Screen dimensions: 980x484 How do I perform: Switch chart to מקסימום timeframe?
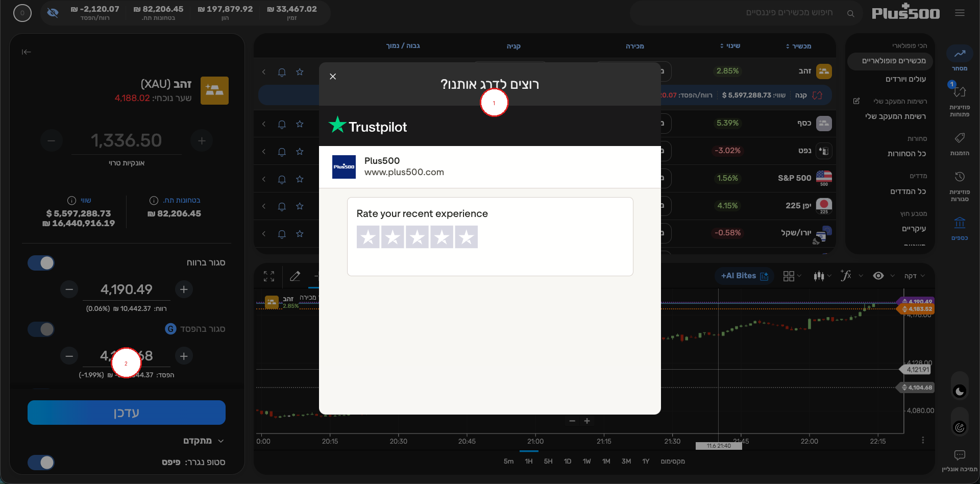point(673,461)
